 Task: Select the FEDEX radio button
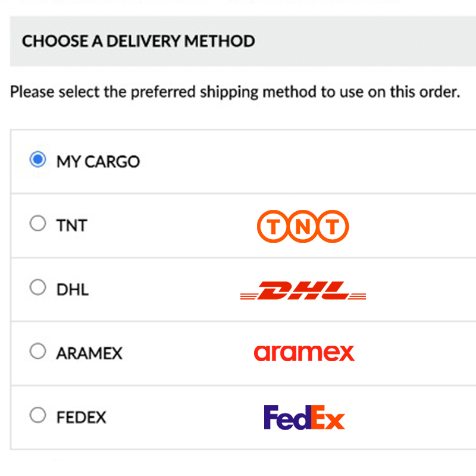[x=38, y=415]
